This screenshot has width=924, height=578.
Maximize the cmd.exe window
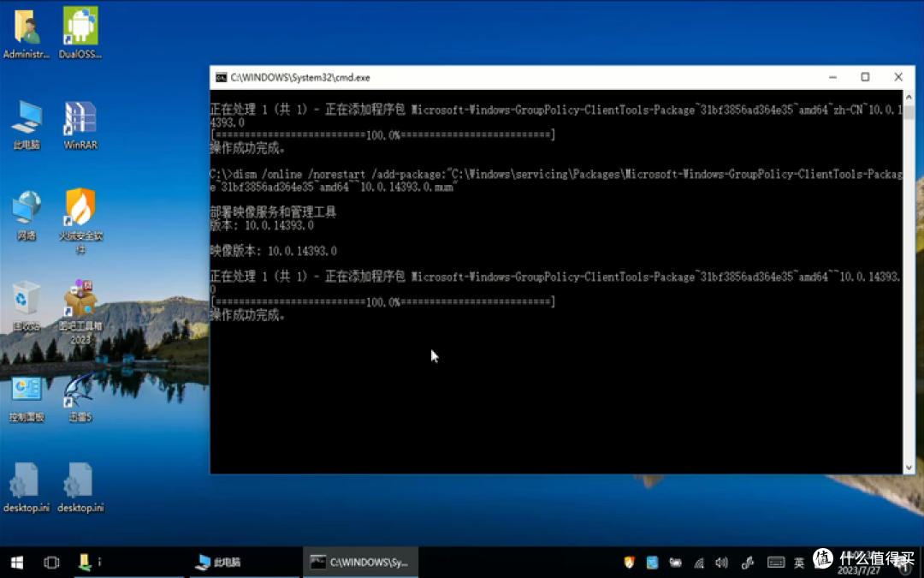click(865, 77)
